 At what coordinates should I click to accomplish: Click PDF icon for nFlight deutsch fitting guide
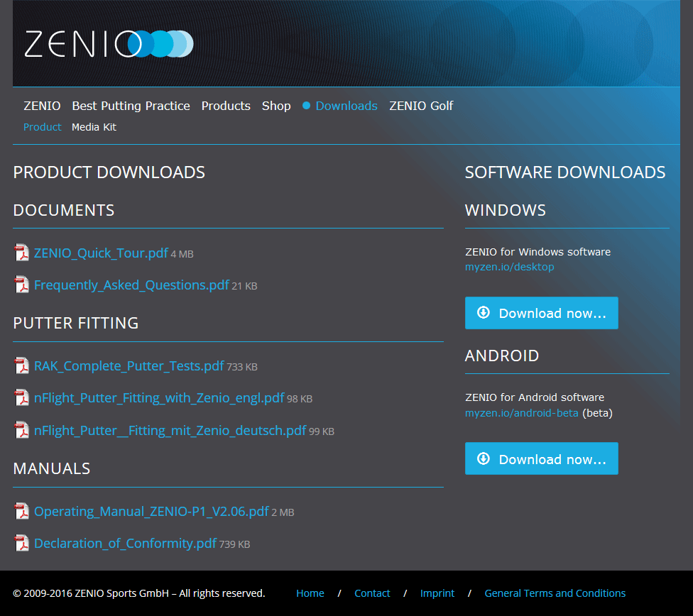point(22,430)
